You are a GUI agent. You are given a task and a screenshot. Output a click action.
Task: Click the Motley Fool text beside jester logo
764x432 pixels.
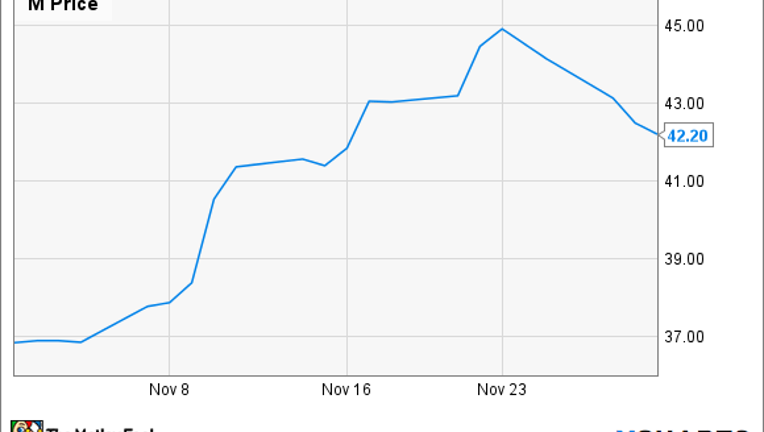click(100, 430)
